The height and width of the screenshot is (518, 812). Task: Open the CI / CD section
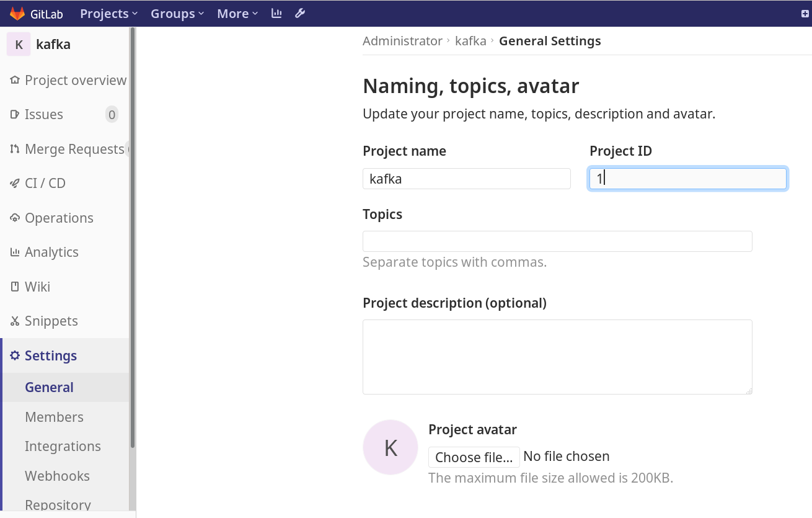pos(43,183)
